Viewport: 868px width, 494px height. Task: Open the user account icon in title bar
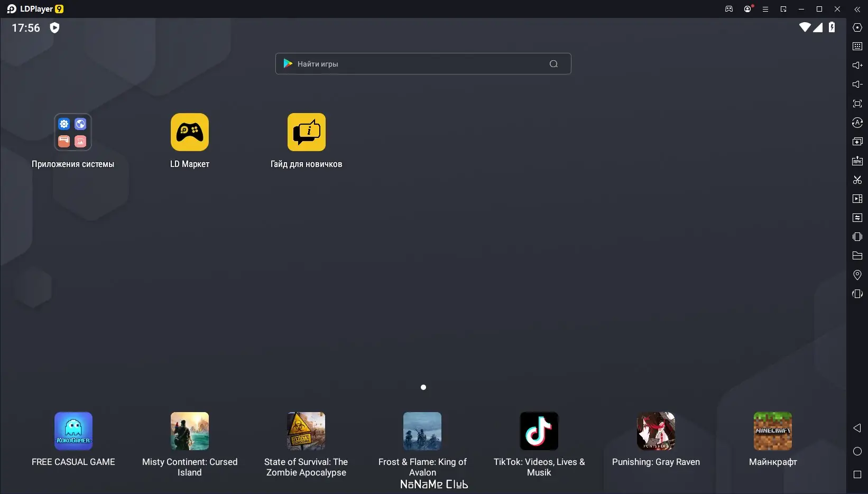tap(747, 9)
